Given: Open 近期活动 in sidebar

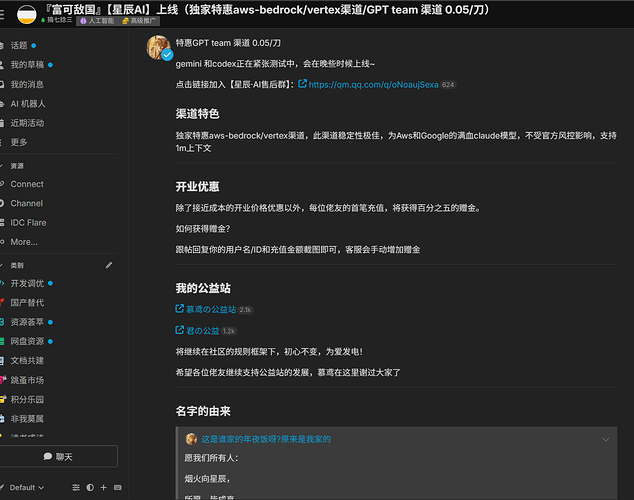Looking at the screenshot, I should 25,123.
